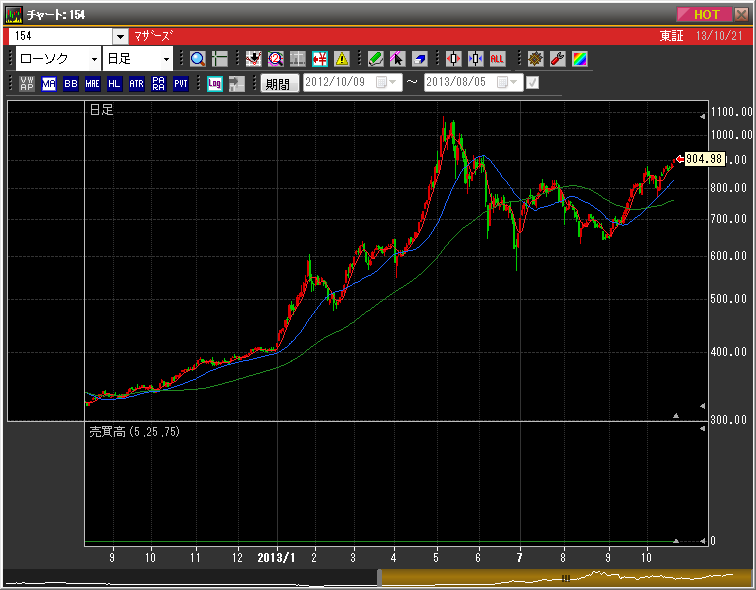Click the 期間 period button
756x590 pixels.
click(x=278, y=84)
